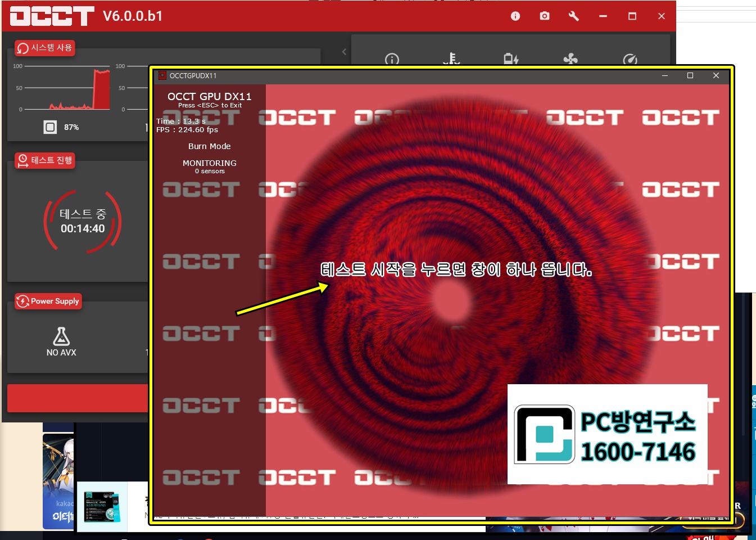Open the anime character ad thumbnail in background page
This screenshot has width=756, height=540.
point(58,481)
